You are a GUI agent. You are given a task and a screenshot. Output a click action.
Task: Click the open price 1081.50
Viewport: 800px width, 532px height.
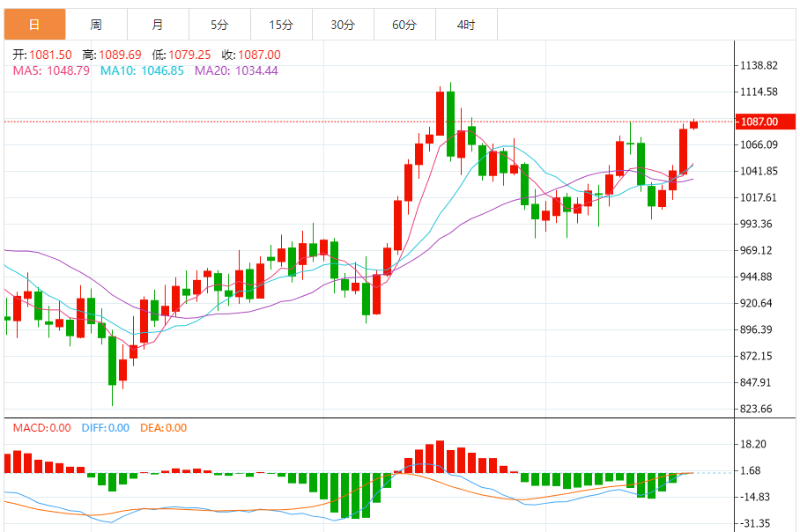pos(50,55)
